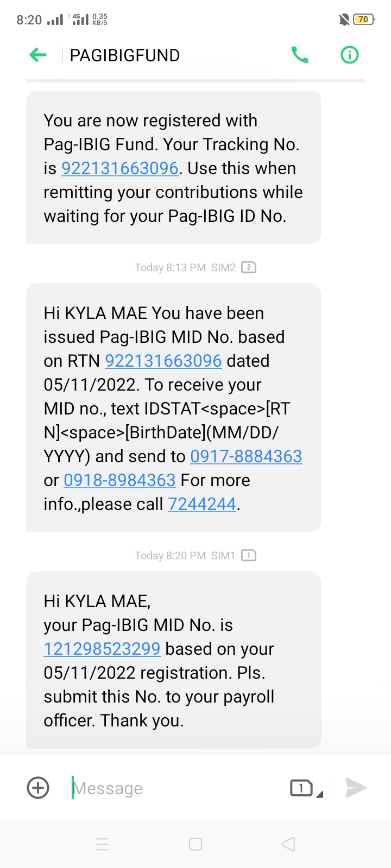
Task: Tap SIM2 badge icon beside 8:13 PM
Action: coord(249,267)
